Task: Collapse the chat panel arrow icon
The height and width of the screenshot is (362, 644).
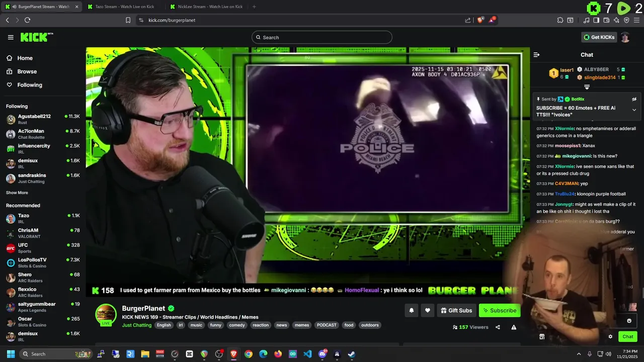Action: click(536, 55)
